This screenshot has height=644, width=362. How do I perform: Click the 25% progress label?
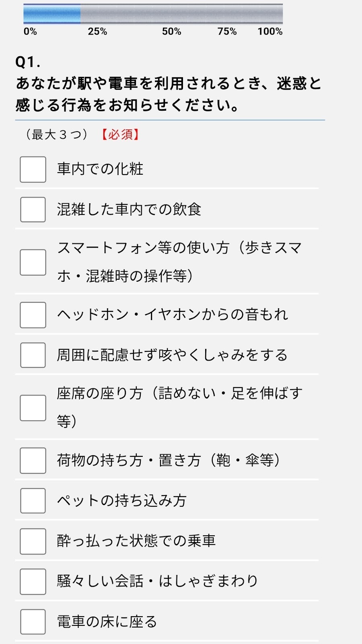click(x=97, y=32)
